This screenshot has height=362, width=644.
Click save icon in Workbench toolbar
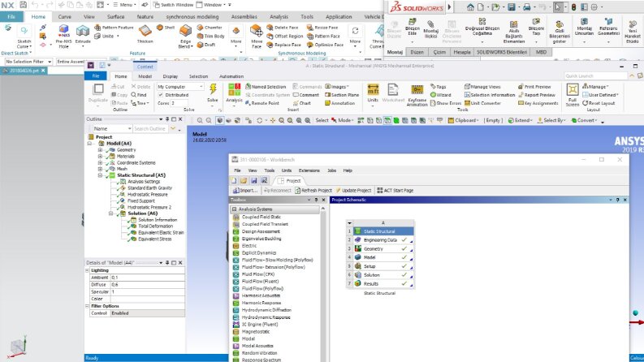coord(254,180)
